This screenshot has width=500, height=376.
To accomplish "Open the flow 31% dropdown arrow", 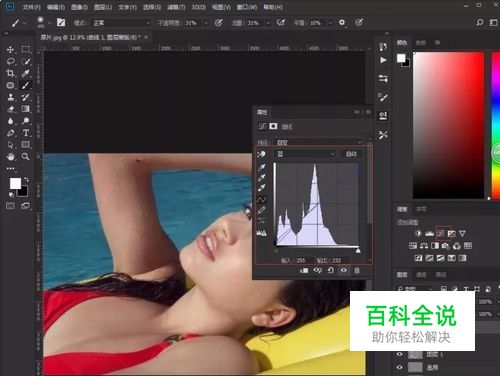I will 268,23.
